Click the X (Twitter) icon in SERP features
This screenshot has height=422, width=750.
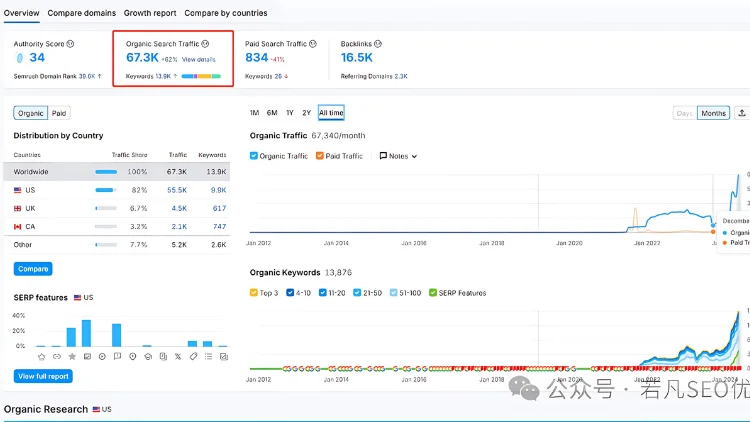pos(178,356)
